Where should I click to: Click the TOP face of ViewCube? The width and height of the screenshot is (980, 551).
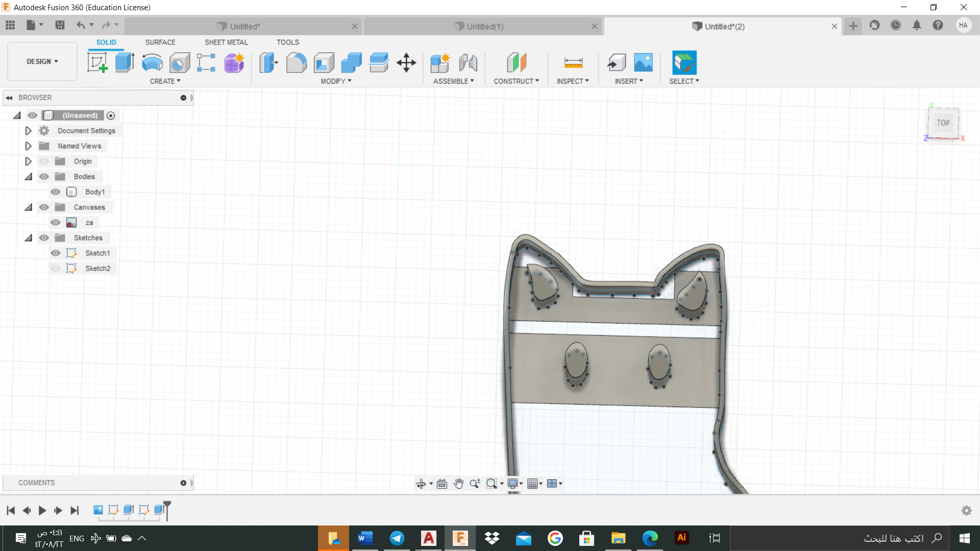point(943,122)
